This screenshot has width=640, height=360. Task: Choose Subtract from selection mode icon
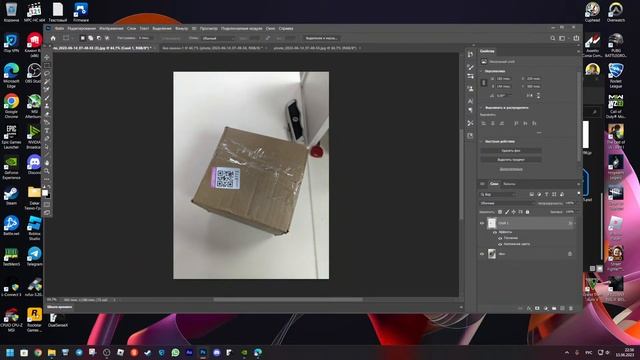click(x=98, y=38)
